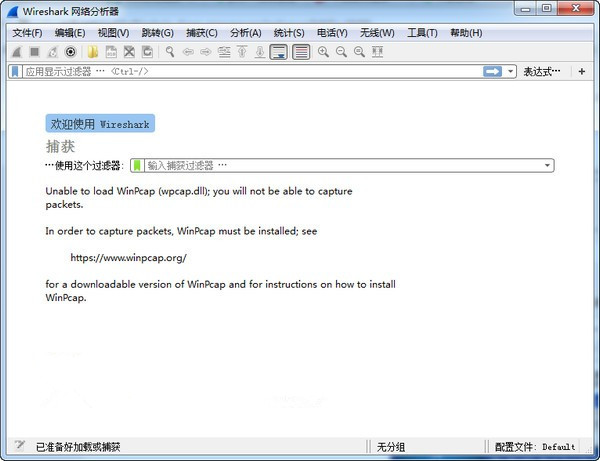This screenshot has height=461, width=600.
Task: Jump to the last packet (down arrow)
Action: pos(260,52)
